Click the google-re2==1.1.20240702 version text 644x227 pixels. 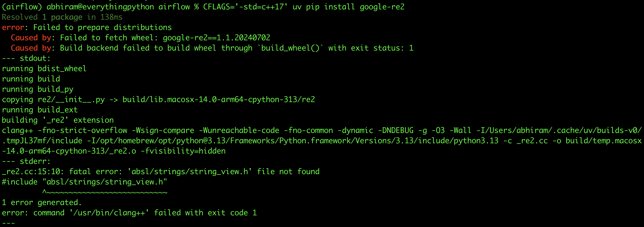pos(216,38)
